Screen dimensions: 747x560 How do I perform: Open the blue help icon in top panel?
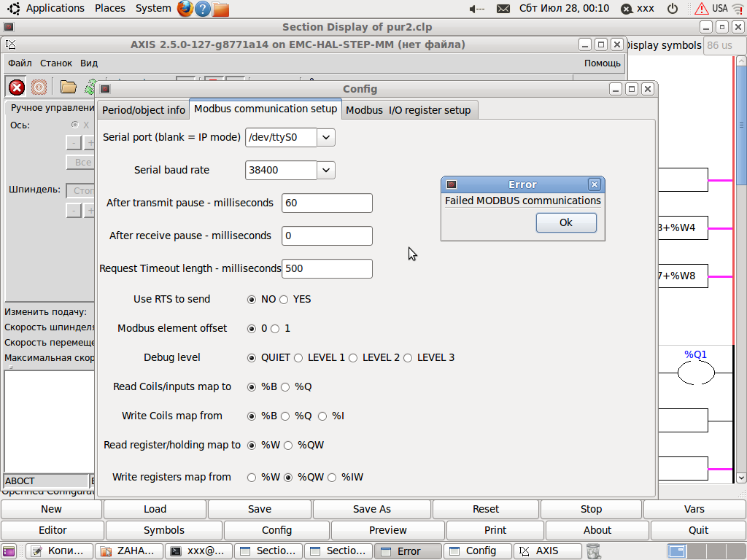pos(203,9)
